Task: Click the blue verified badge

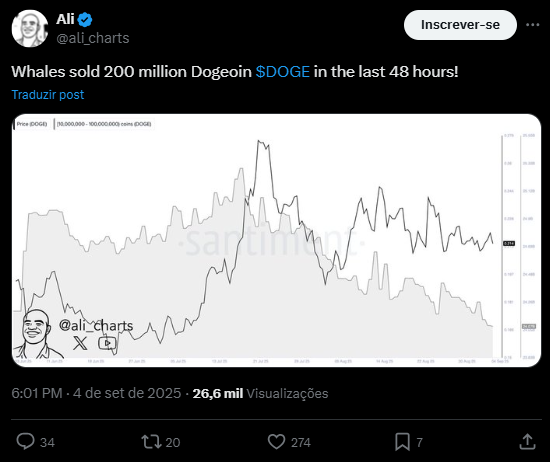Action: 85,19
